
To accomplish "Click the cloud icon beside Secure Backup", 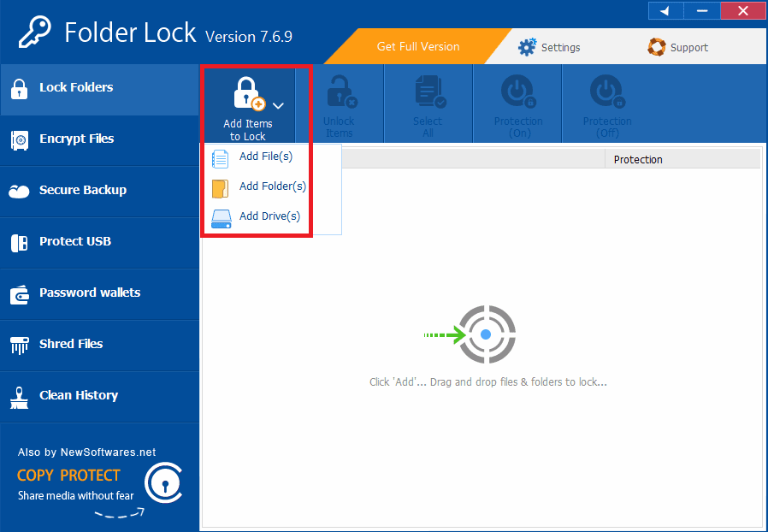I will (19, 192).
